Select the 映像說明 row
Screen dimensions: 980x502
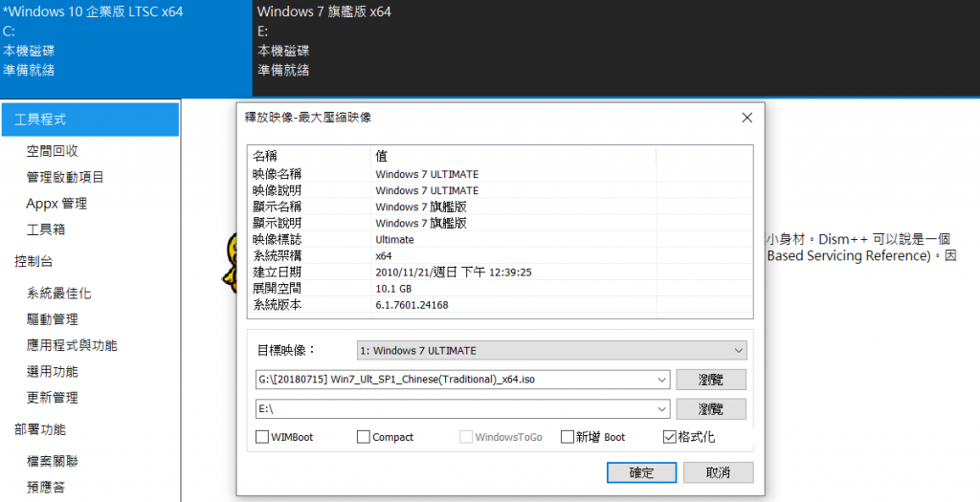click(500, 190)
